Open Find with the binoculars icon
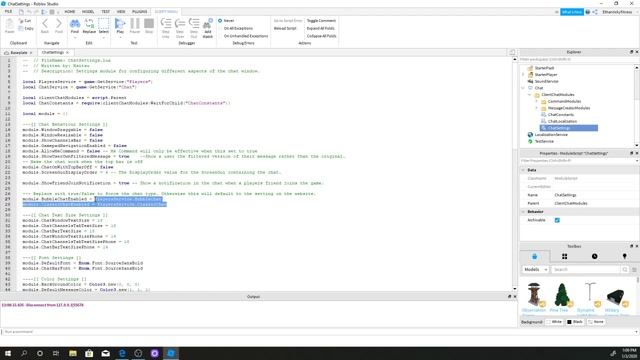The height and width of the screenshot is (360, 640). (x=75, y=24)
